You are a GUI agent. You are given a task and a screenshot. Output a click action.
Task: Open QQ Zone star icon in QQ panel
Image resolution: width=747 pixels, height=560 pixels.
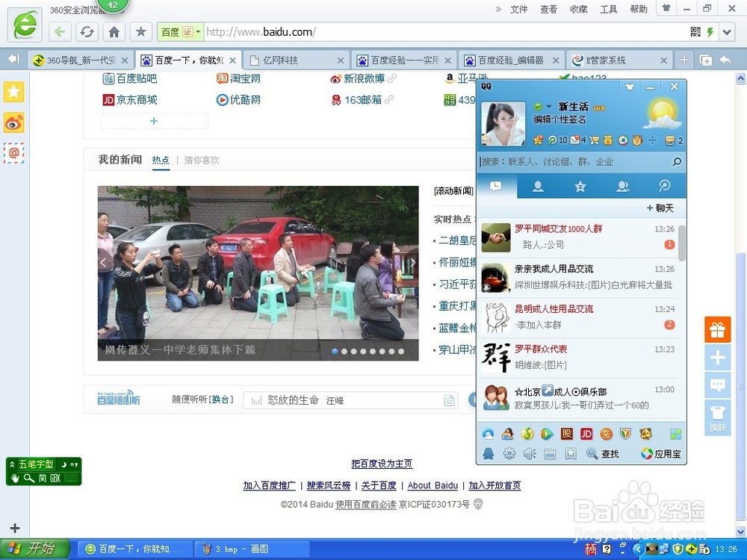[538, 140]
